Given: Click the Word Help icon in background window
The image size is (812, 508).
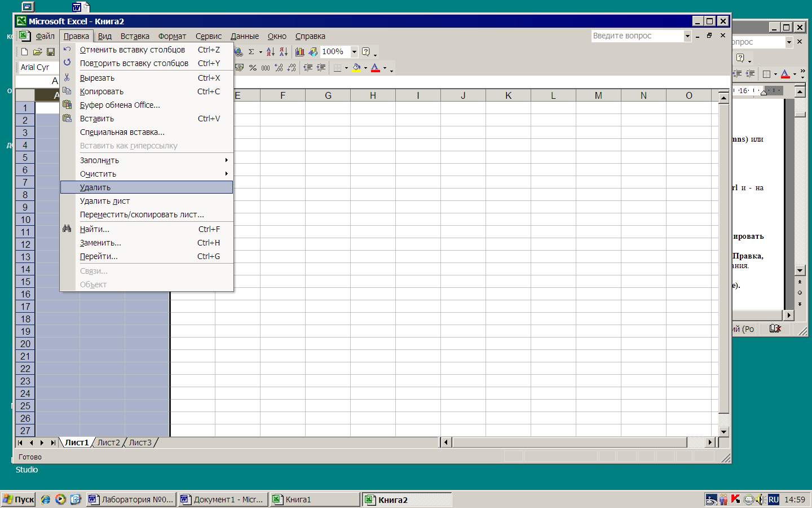Looking at the screenshot, I should coord(740,58).
